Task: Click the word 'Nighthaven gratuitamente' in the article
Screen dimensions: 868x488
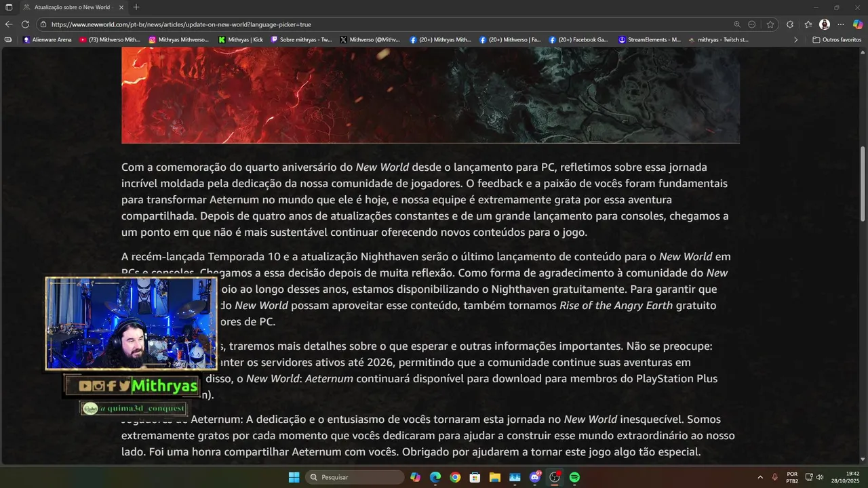Action: 557,289
